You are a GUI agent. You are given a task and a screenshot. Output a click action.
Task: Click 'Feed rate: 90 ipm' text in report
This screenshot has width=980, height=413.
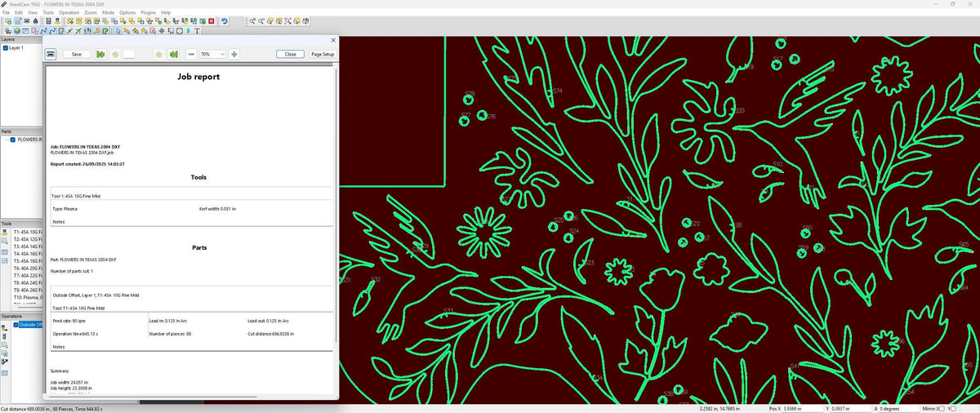[x=69, y=321]
